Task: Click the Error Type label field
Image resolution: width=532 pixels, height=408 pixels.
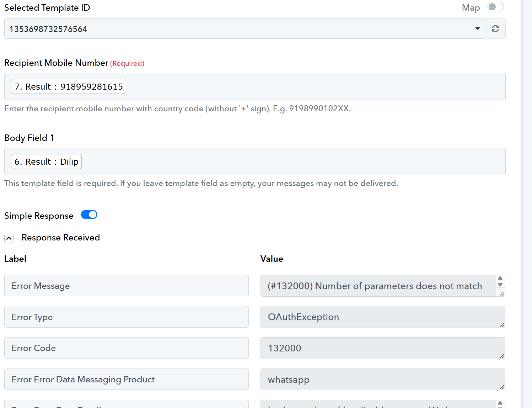Action: 127,317
